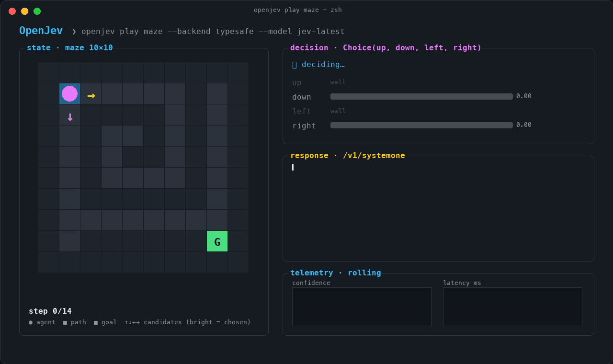Click the right probability bar

[421, 125]
